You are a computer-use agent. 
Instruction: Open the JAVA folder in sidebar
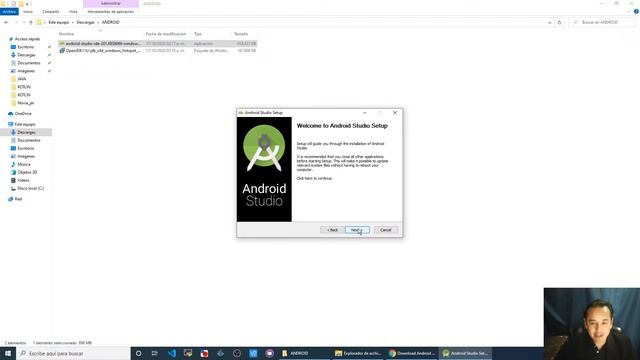(21, 79)
